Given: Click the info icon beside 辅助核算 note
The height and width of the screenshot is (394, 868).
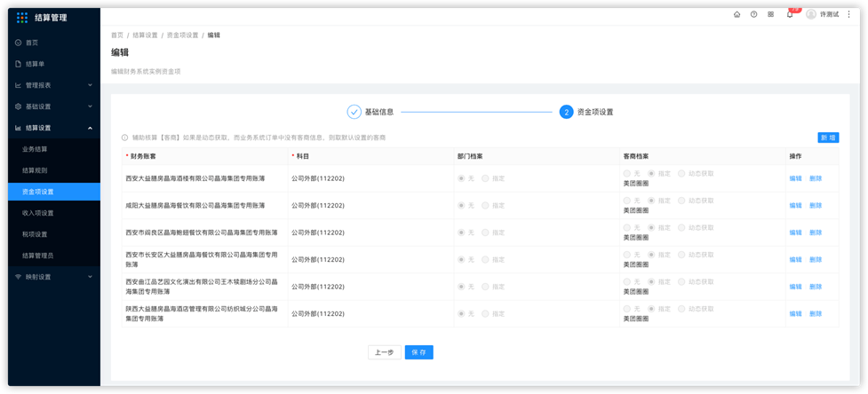Looking at the screenshot, I should click(124, 138).
